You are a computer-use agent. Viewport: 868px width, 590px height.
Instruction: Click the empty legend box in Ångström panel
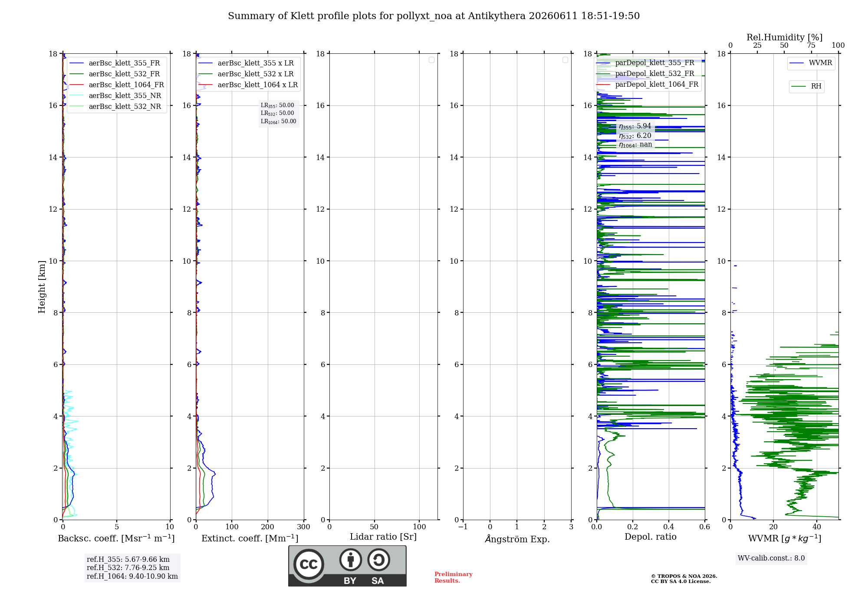[x=565, y=60]
